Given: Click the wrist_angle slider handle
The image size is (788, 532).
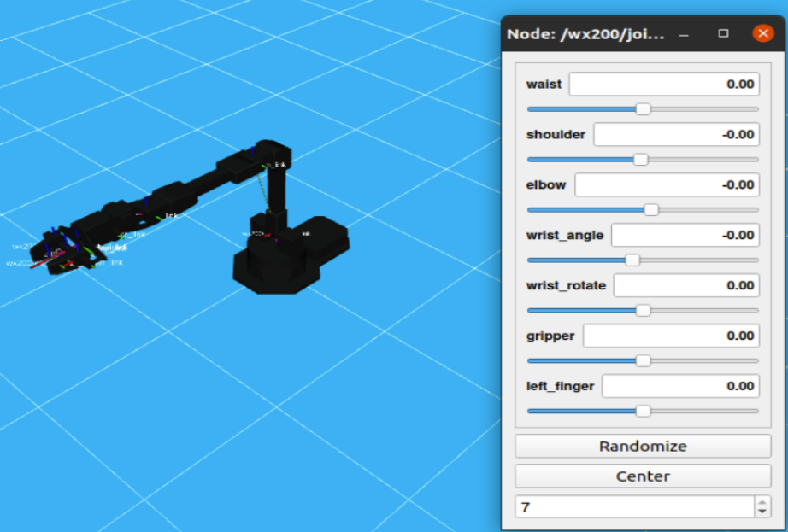Looking at the screenshot, I should [x=632, y=260].
